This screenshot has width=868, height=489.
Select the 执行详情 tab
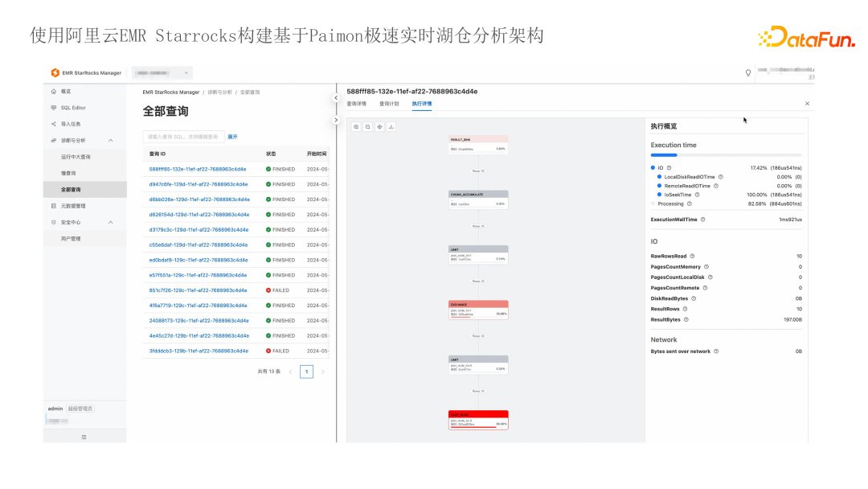point(422,104)
